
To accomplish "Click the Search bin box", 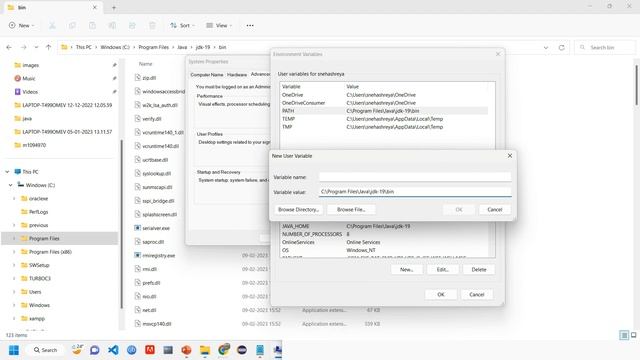I will 605,47.
